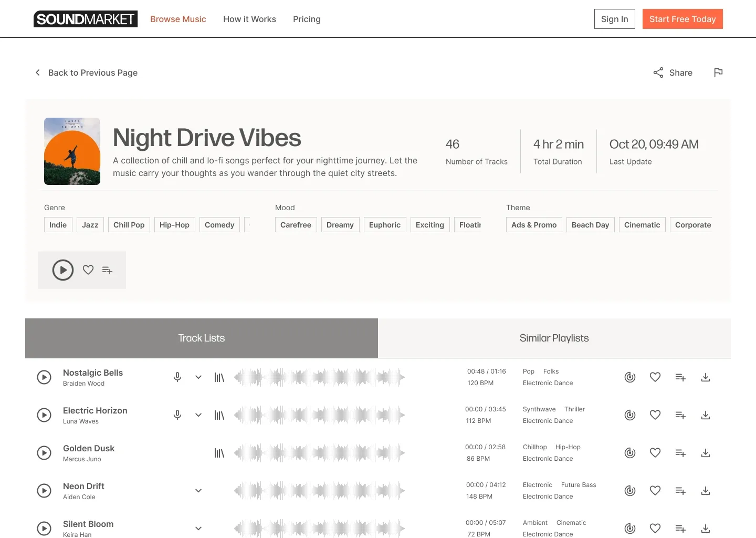Download Electric Horizon track
This screenshot has width=756, height=538.
tap(706, 415)
